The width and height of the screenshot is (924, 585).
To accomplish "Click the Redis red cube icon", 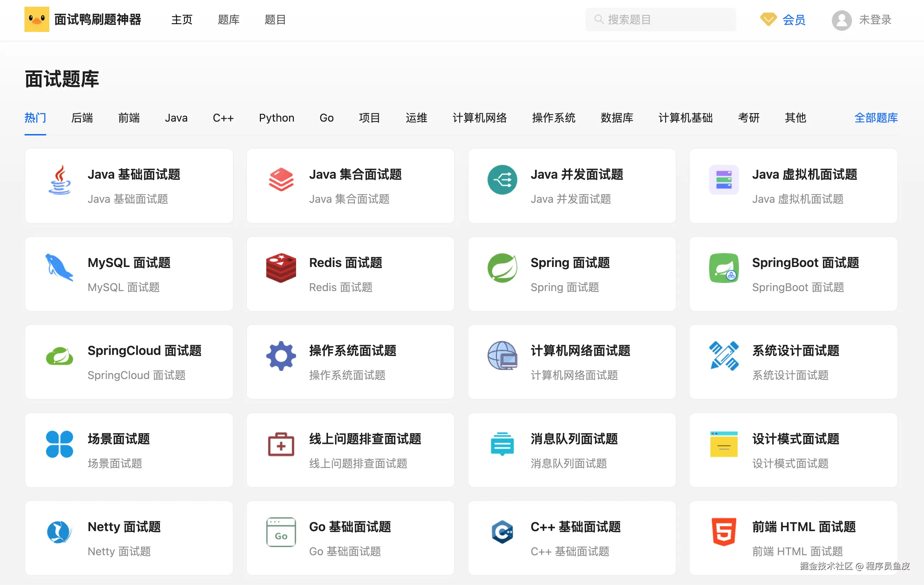I will pyautogui.click(x=281, y=268).
